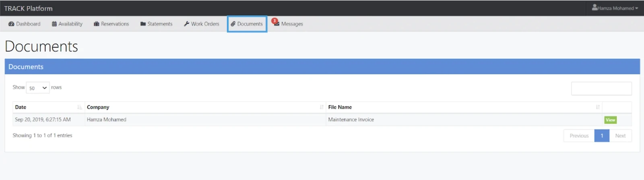The image size is (644, 180).
Task: Click the blue Documents panel header
Action: pos(322,67)
